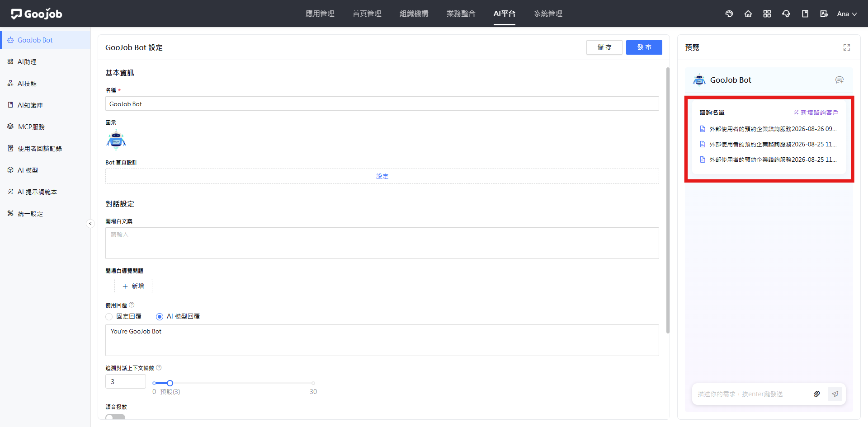Screen dimensions: 868x427
Task: Open the GooJob Bot sidebar item
Action: [x=45, y=40]
